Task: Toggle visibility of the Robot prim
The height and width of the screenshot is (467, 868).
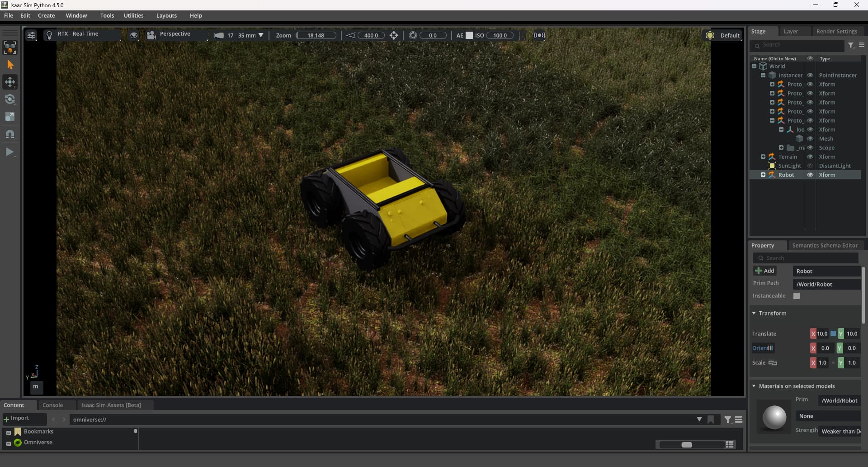Action: coord(810,175)
